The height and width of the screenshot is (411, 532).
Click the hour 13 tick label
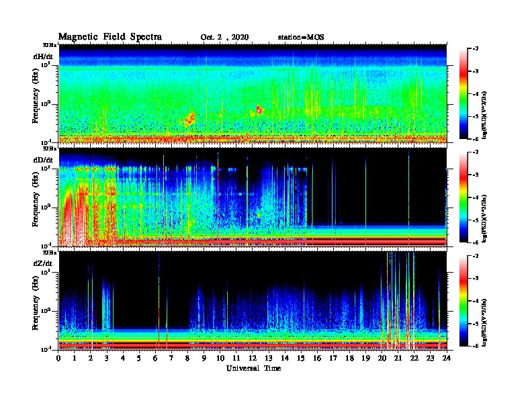tap(269, 358)
